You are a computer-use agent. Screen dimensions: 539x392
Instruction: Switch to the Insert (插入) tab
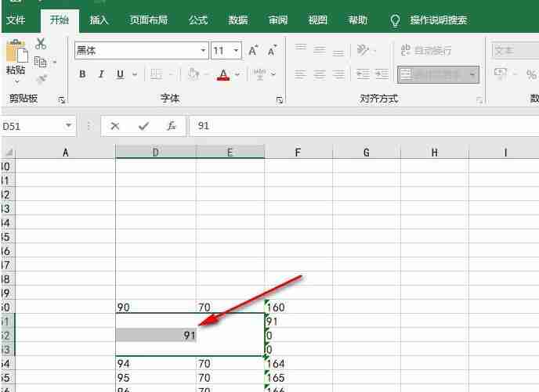[99, 20]
